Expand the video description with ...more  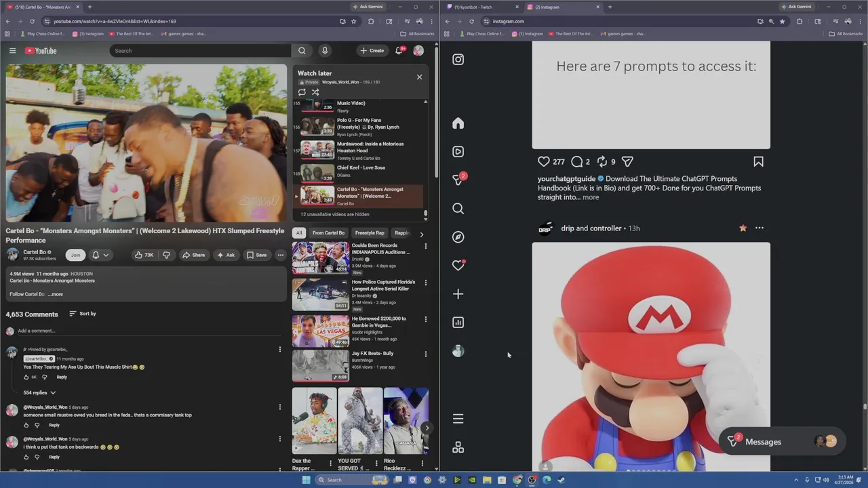(x=56, y=294)
